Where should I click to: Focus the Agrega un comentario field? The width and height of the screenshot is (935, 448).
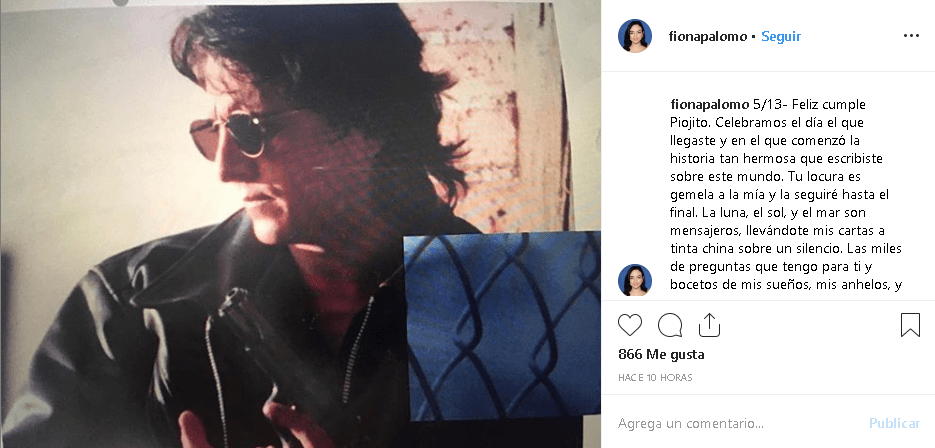click(739, 424)
